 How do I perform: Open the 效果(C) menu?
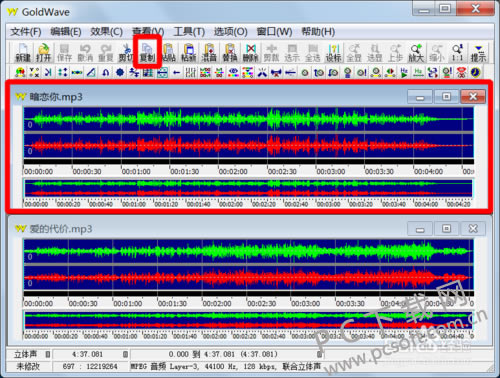107,32
